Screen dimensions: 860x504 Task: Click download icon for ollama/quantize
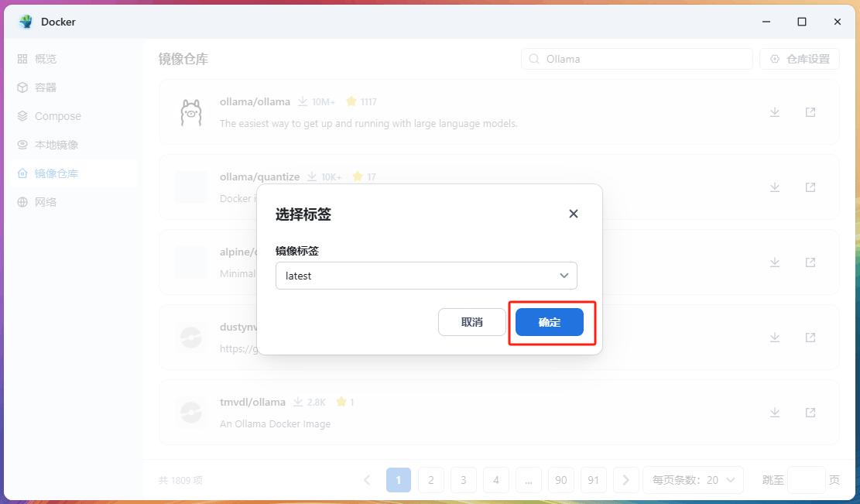pyautogui.click(x=774, y=187)
